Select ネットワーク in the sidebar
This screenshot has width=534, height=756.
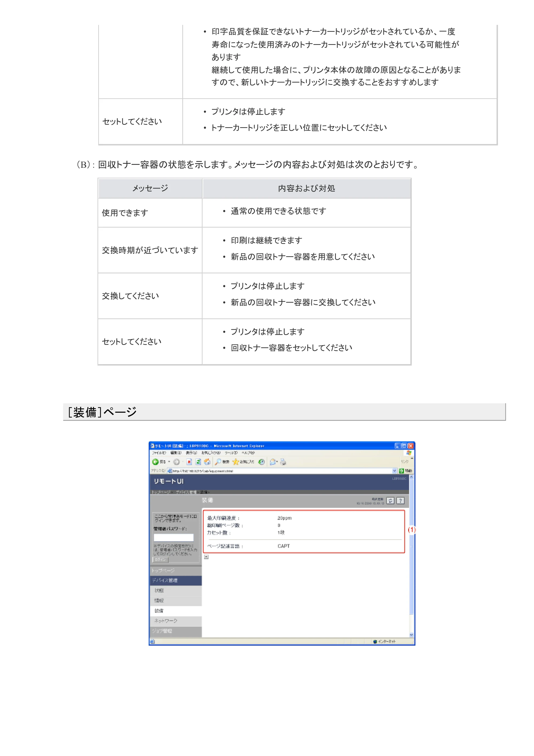(x=175, y=621)
